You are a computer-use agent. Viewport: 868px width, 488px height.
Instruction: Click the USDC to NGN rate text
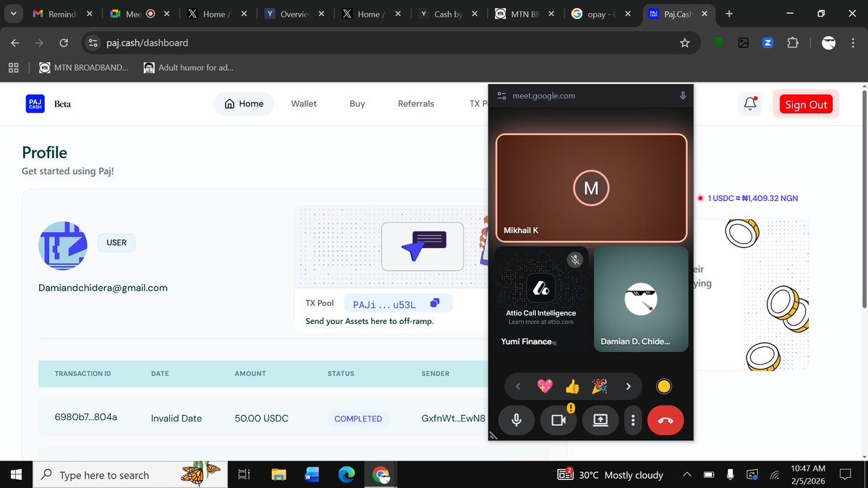(x=752, y=198)
